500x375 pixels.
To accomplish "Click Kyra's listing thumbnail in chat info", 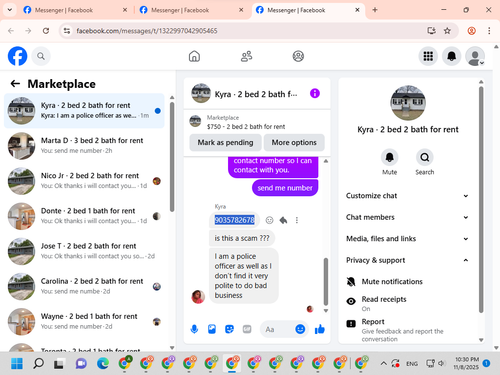I will tap(408, 103).
